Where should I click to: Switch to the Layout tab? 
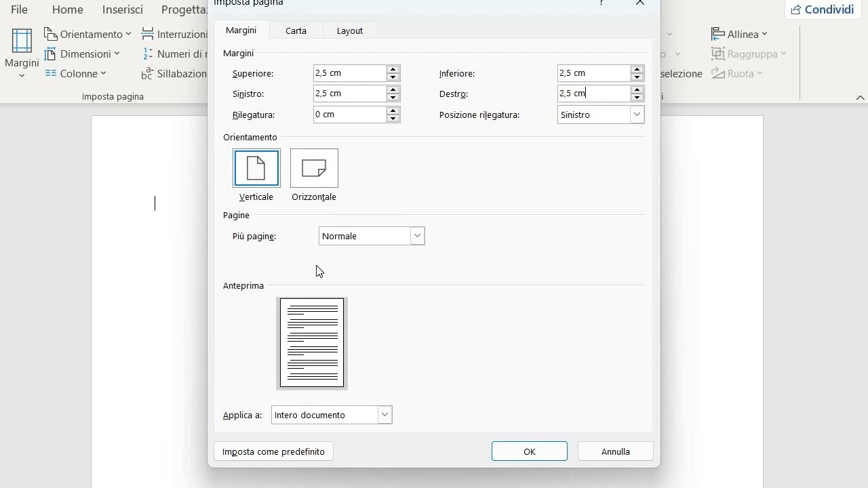tap(350, 30)
